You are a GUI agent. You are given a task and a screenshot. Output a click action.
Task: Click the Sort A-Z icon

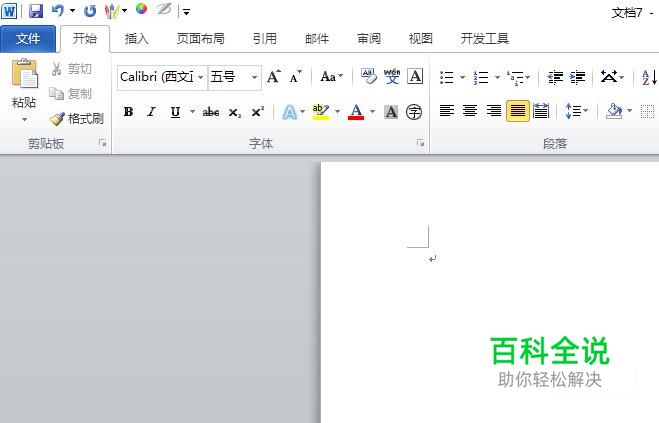649,77
